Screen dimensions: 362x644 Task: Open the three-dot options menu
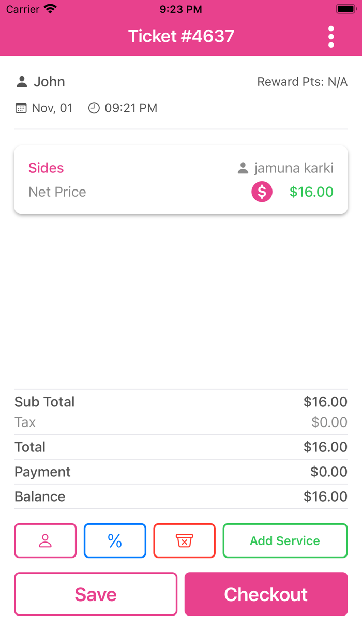[x=331, y=36]
